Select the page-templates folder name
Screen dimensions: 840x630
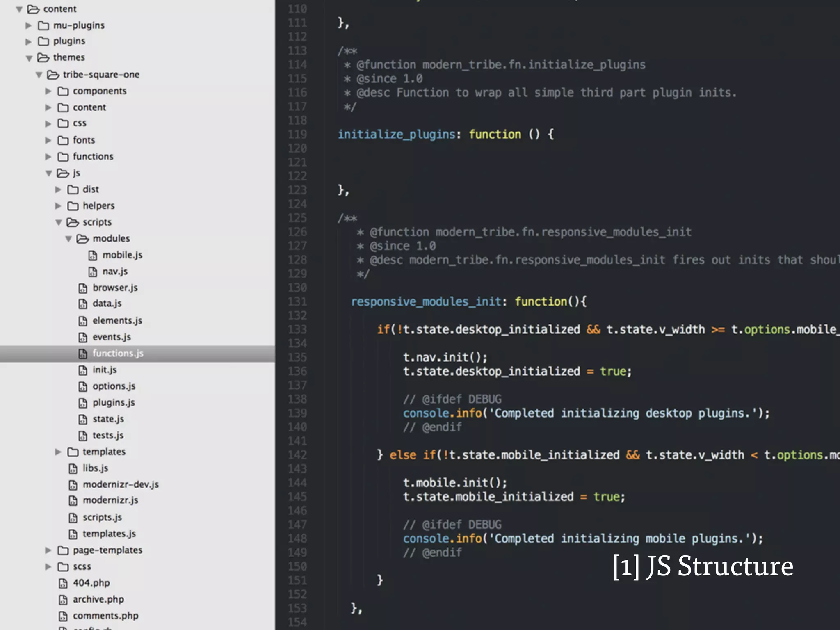[107, 550]
